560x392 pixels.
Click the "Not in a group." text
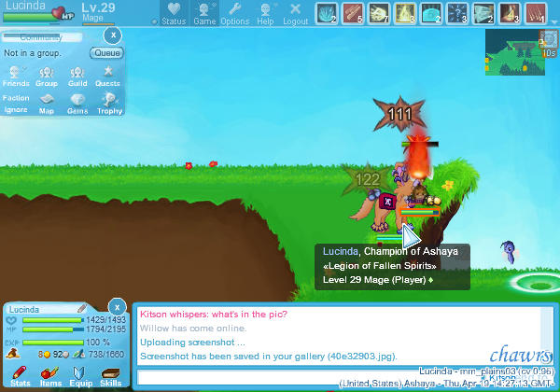click(33, 53)
